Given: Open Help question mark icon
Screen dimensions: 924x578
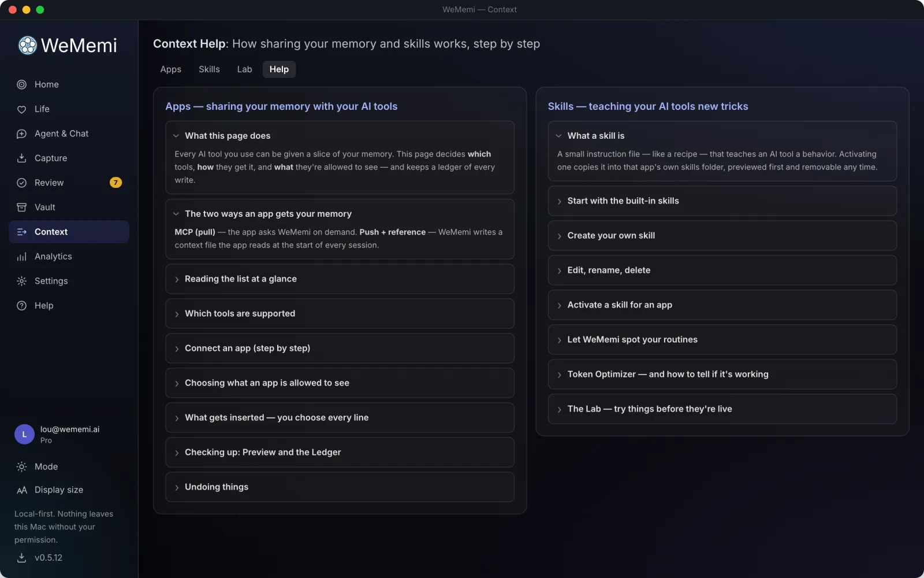Looking at the screenshot, I should point(21,306).
